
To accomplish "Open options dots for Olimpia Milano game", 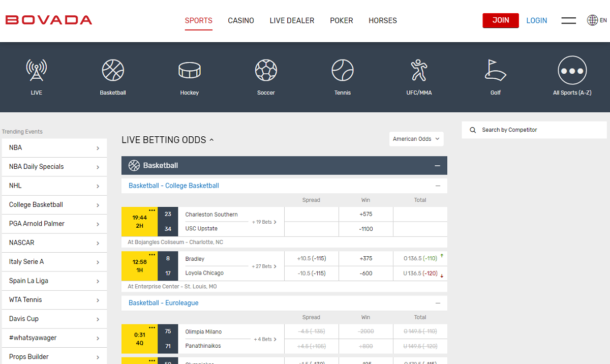I will pyautogui.click(x=152, y=327).
